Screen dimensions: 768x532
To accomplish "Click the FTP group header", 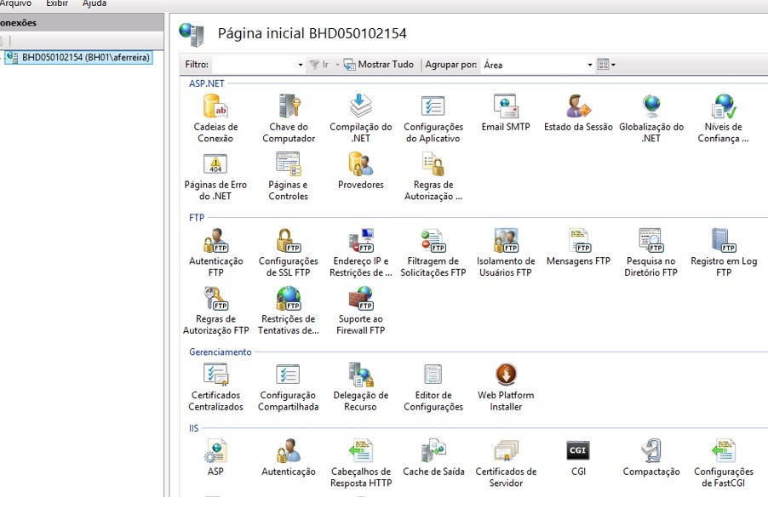I will coord(197,218).
